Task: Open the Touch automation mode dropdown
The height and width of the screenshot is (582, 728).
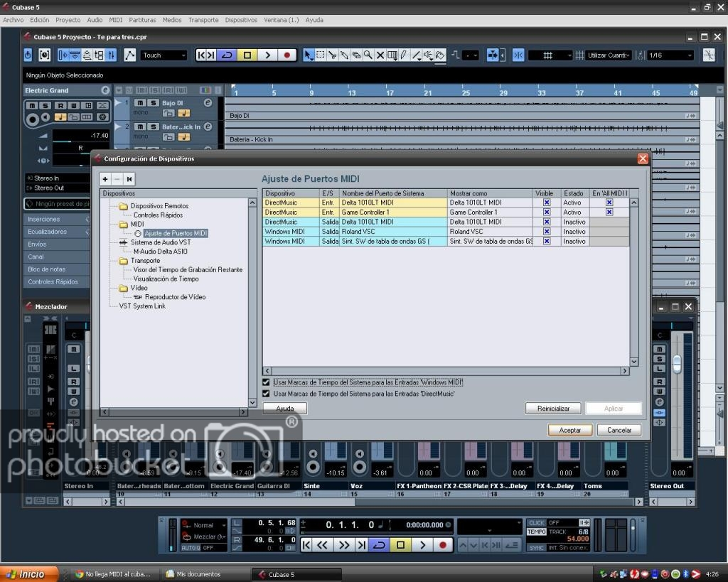Action: (164, 55)
